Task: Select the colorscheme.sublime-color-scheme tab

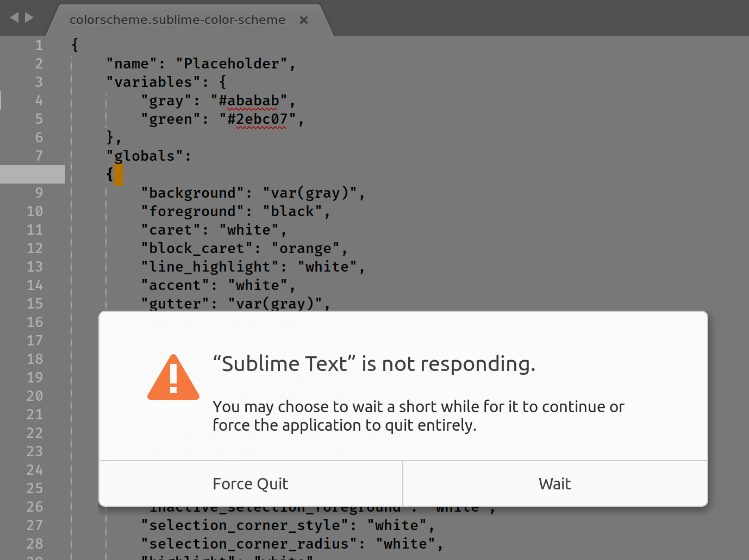Action: point(177,20)
